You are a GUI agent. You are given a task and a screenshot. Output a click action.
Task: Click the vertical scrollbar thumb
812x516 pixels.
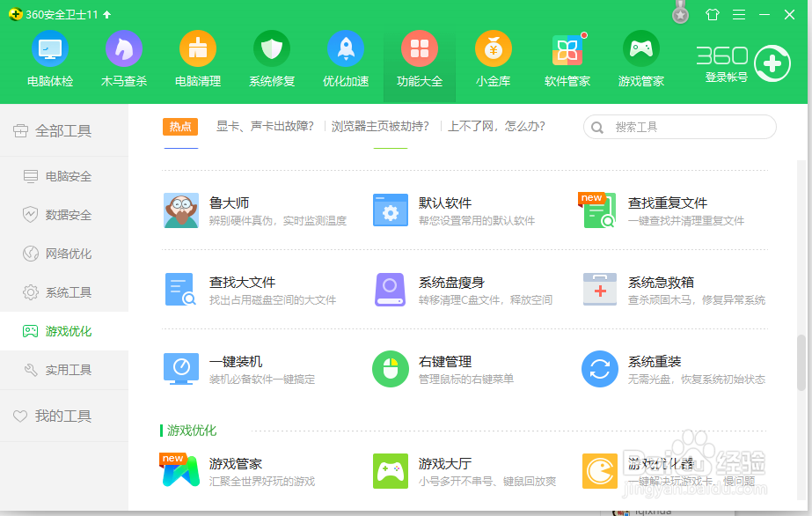(x=801, y=363)
